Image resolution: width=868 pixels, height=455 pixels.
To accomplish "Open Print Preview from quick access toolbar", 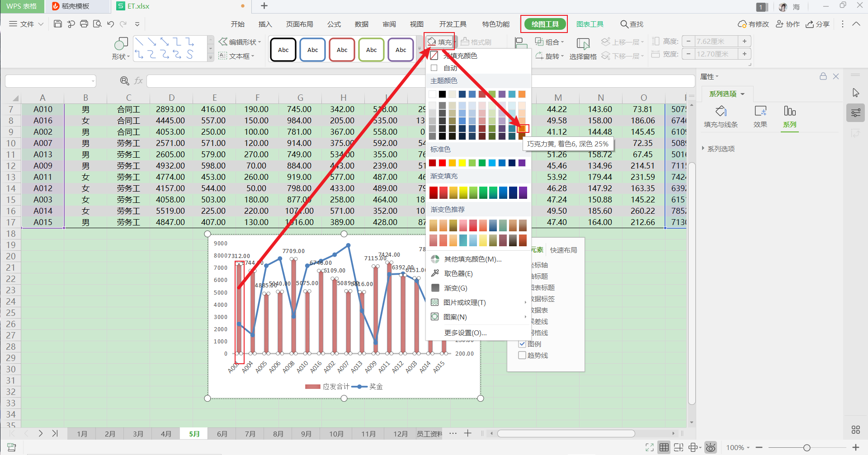I will click(x=97, y=24).
